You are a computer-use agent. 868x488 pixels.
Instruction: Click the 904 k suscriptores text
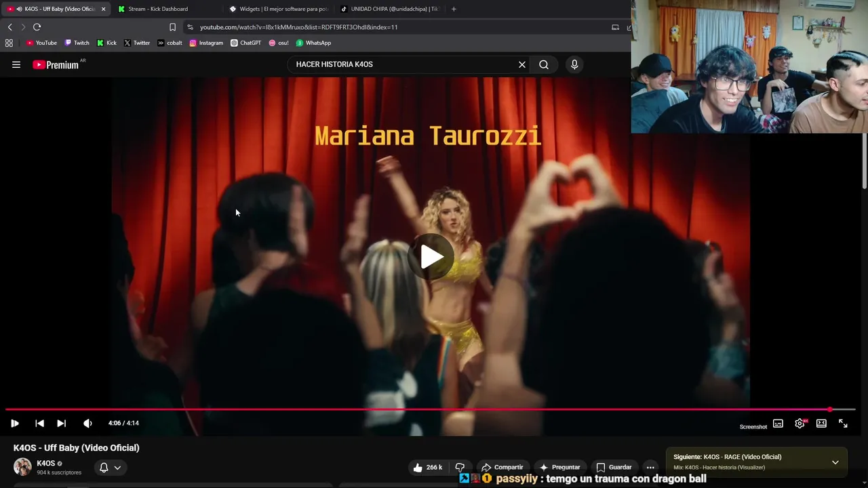pyautogui.click(x=59, y=472)
